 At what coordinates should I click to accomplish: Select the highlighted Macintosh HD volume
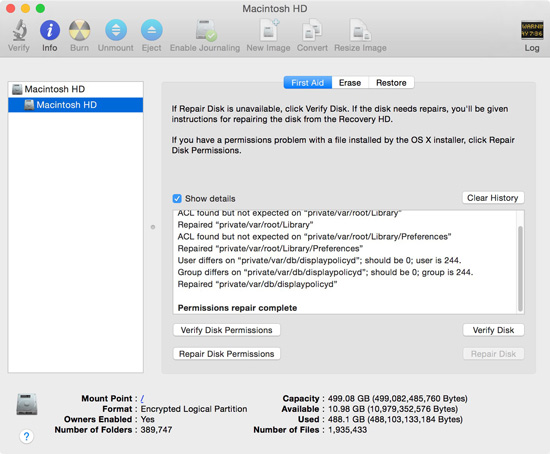coord(75,105)
